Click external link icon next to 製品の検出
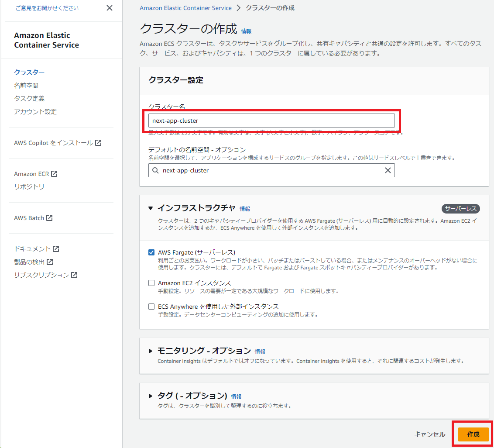494x448 pixels. click(x=50, y=262)
